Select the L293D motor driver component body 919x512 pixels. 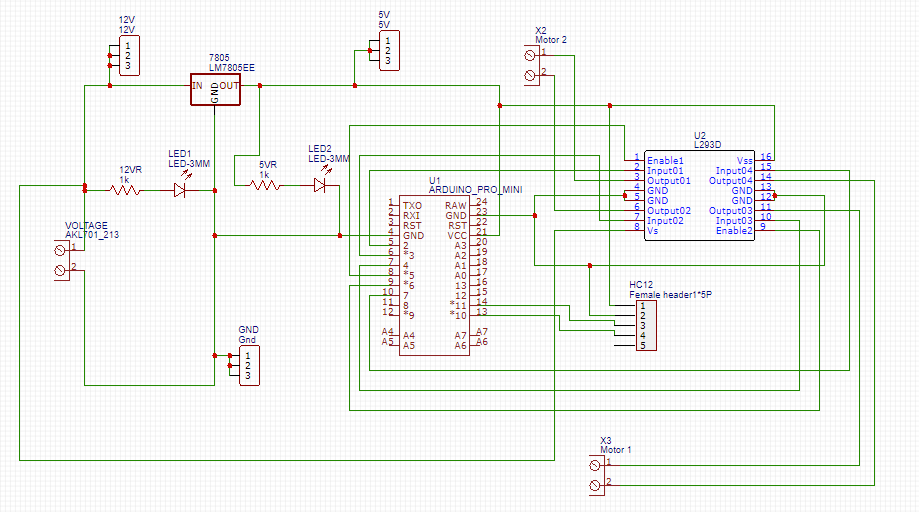coord(699,195)
